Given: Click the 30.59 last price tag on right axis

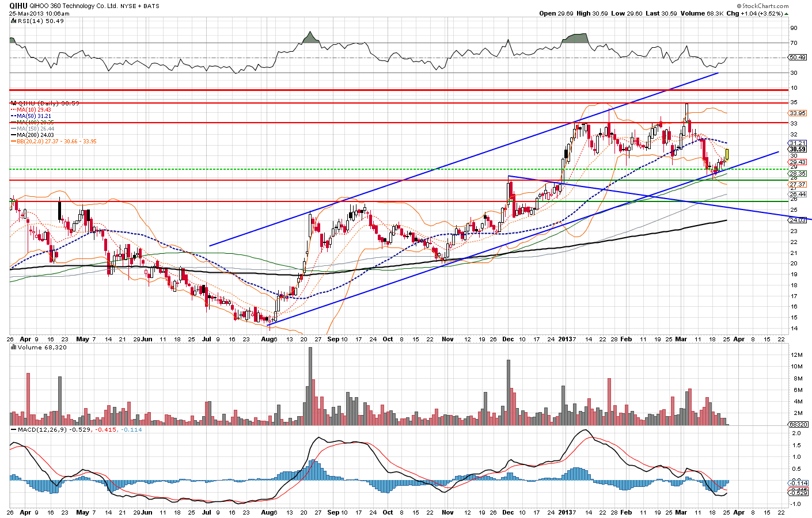Looking at the screenshot, I should (x=798, y=149).
